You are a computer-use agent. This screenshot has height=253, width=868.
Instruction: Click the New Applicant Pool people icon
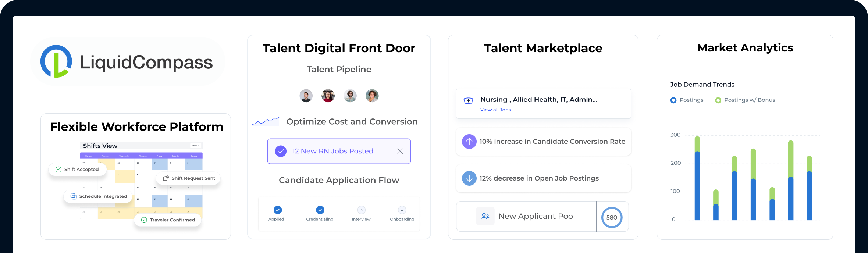(x=485, y=216)
